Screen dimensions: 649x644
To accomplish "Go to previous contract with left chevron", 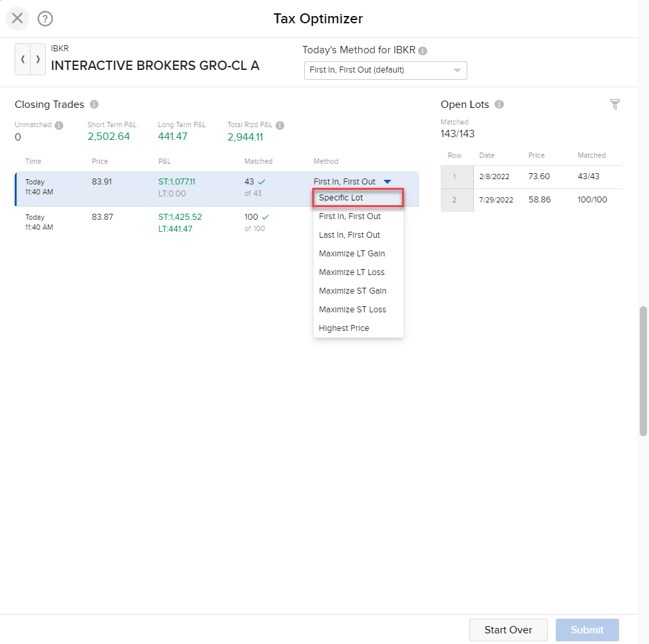I will (22, 59).
